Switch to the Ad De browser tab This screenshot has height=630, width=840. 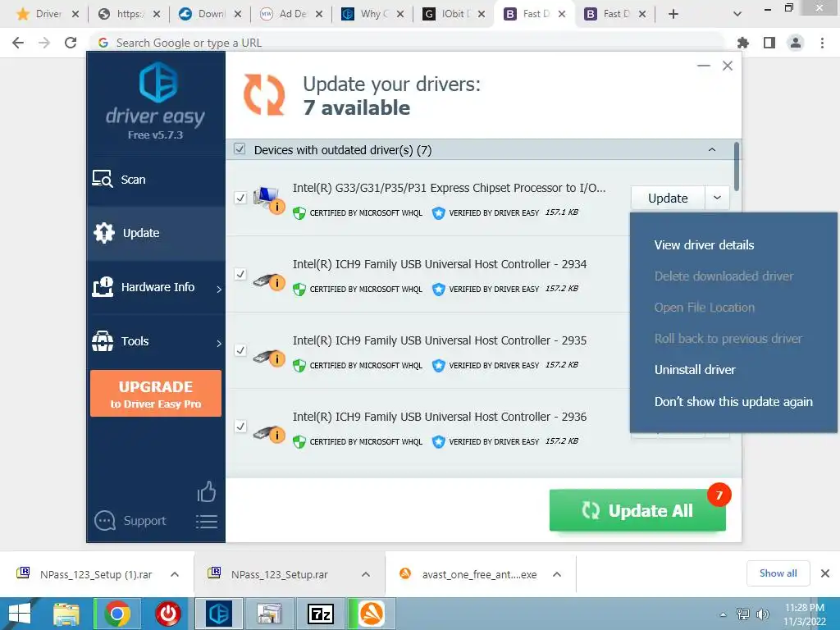pyautogui.click(x=290, y=14)
